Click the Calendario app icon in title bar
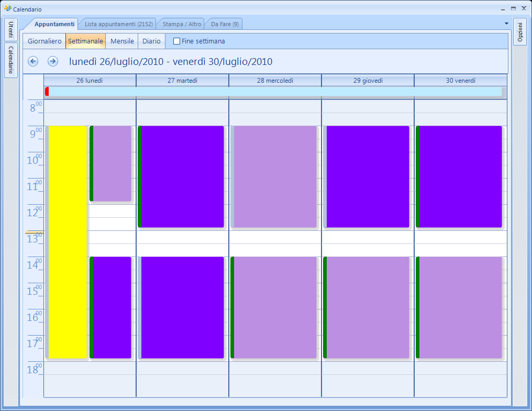This screenshot has width=532, height=411. pos(7,8)
